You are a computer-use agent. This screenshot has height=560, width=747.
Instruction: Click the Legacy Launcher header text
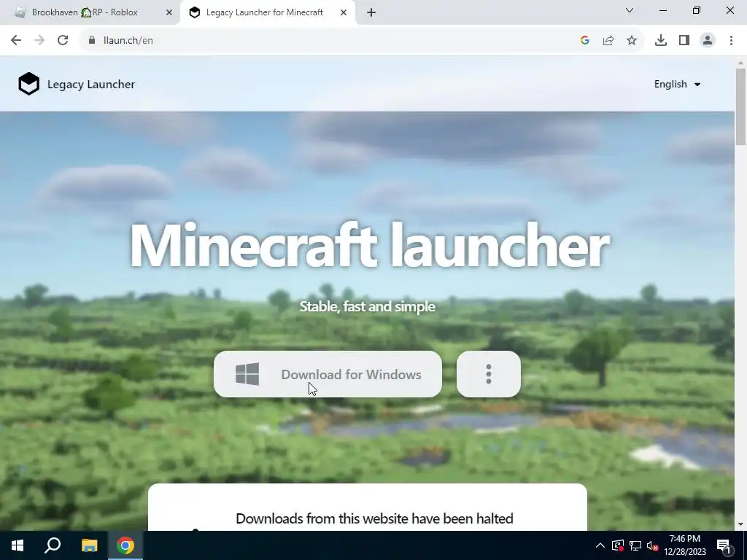click(x=91, y=85)
